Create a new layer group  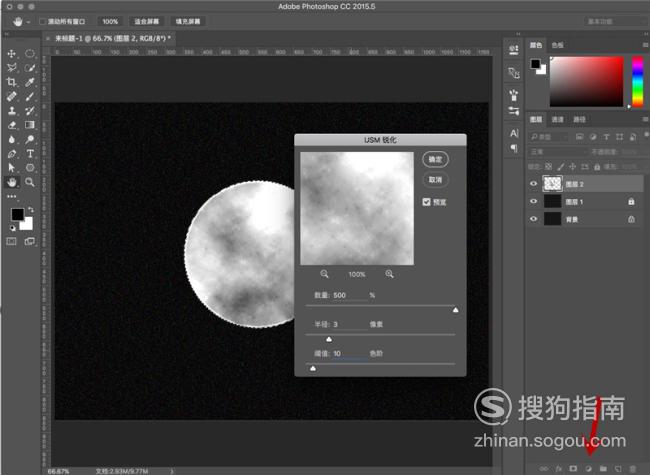603,469
